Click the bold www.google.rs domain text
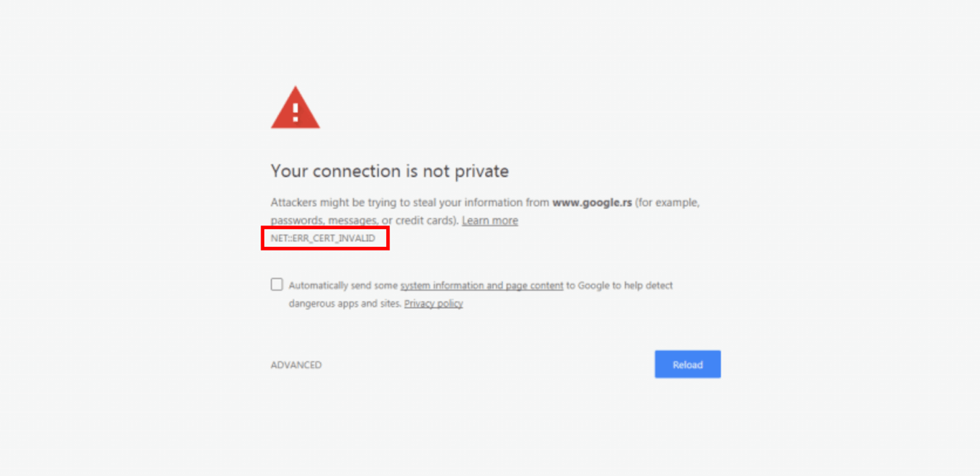This screenshot has width=980, height=476. click(x=592, y=202)
